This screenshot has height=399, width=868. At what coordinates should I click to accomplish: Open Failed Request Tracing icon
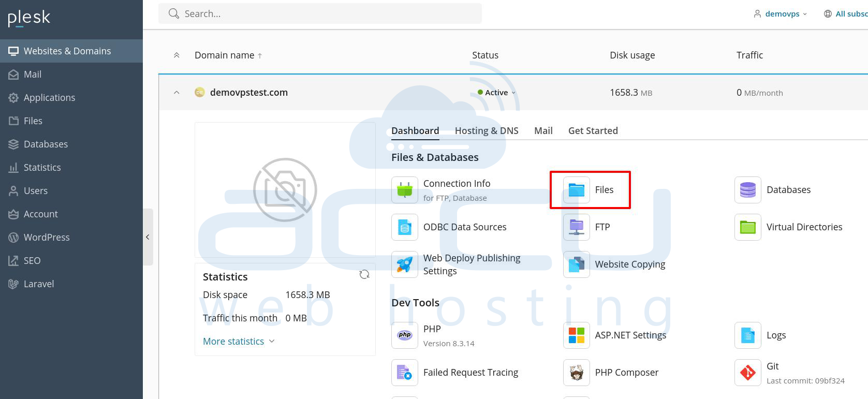tap(405, 373)
